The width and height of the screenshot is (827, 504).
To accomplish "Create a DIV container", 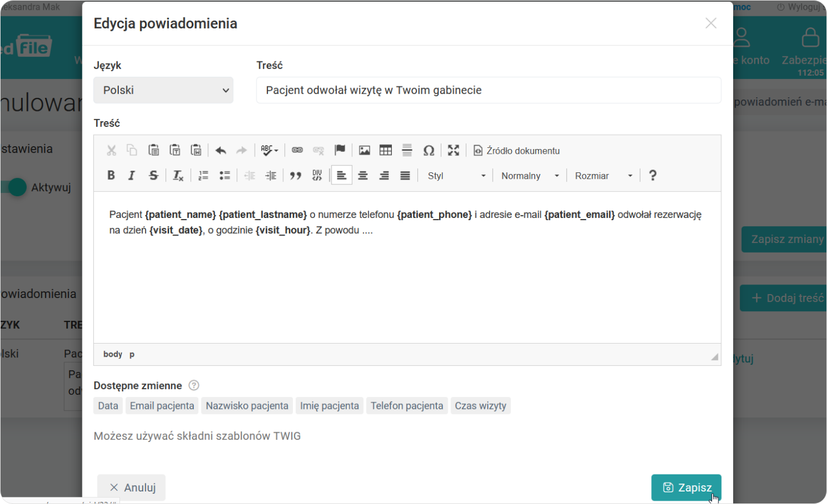I will pyautogui.click(x=317, y=175).
